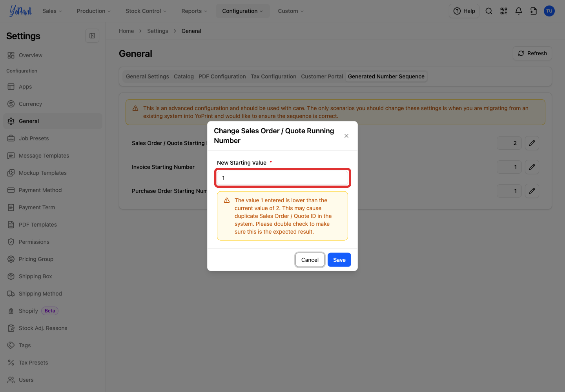
Task: Edit Sales Order / Quote starting number pencil
Action: [x=532, y=143]
